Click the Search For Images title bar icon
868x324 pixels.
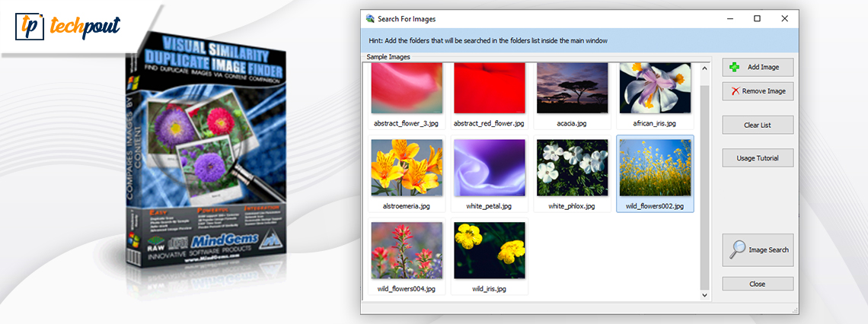[371, 19]
